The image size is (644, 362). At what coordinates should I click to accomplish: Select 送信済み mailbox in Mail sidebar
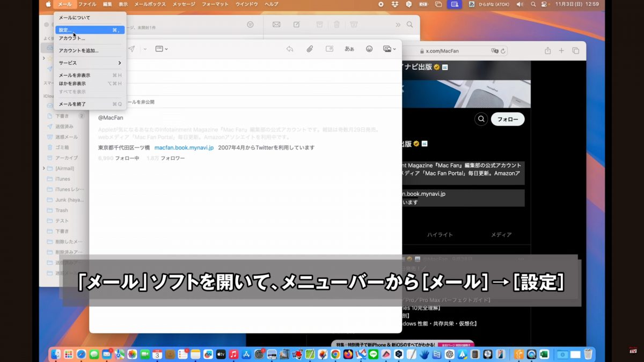64,127
